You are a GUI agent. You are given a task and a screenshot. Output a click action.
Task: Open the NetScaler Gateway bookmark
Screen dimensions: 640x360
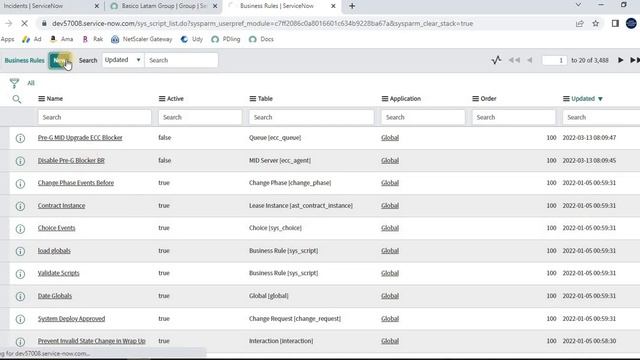(x=141, y=39)
